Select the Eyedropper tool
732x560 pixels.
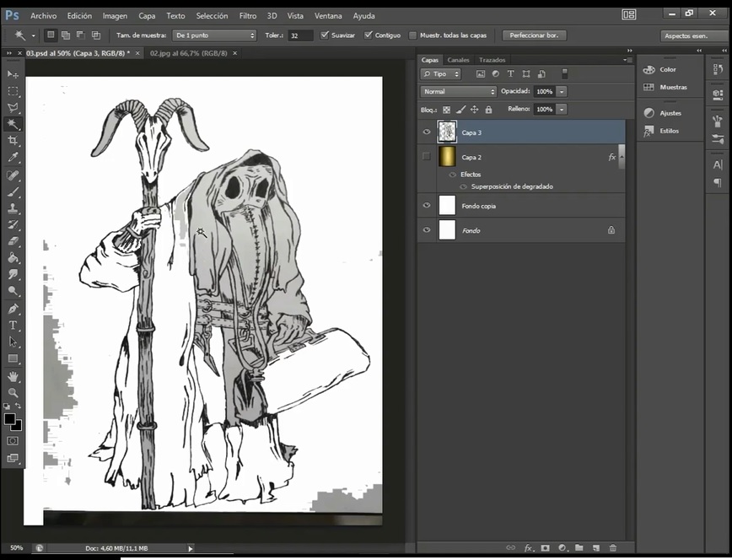(13, 158)
